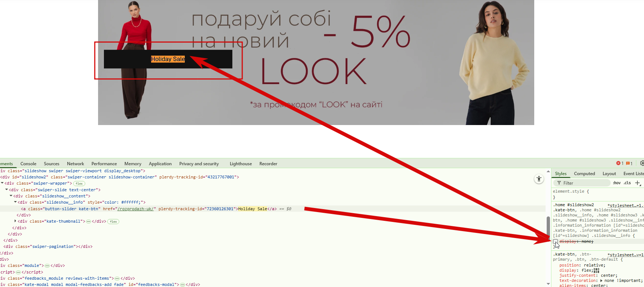This screenshot has width=644, height=287.
Task: Expand ellipsis in script element
Action: [18, 272]
